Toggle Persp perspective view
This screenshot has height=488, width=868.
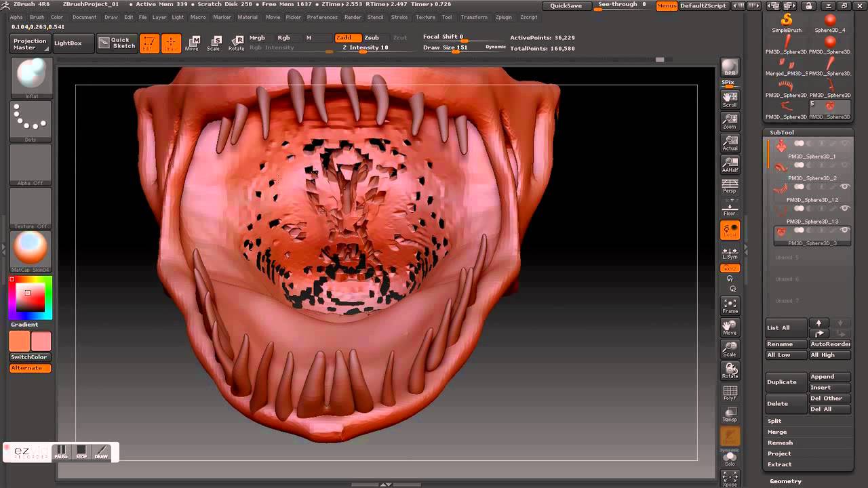click(730, 186)
